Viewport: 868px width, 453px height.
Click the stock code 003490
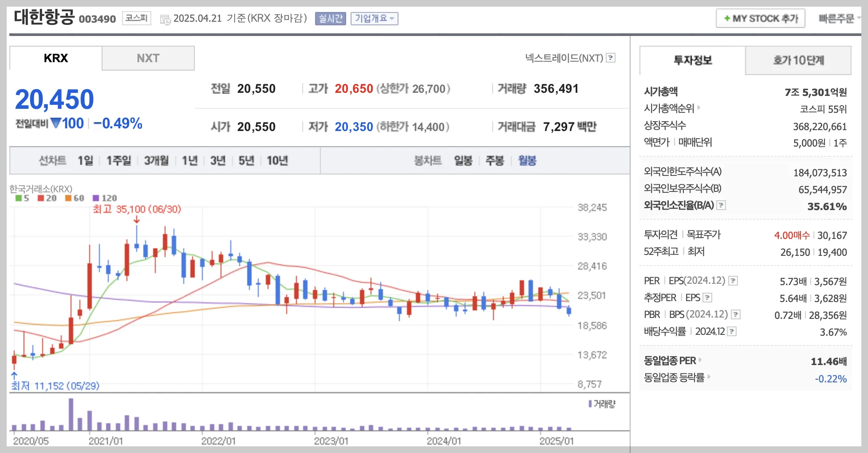[97, 19]
